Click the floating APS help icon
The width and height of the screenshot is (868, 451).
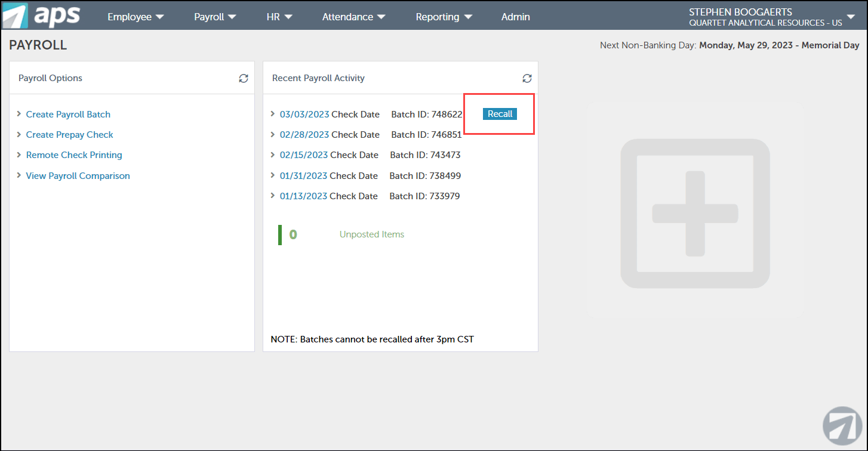click(x=842, y=427)
